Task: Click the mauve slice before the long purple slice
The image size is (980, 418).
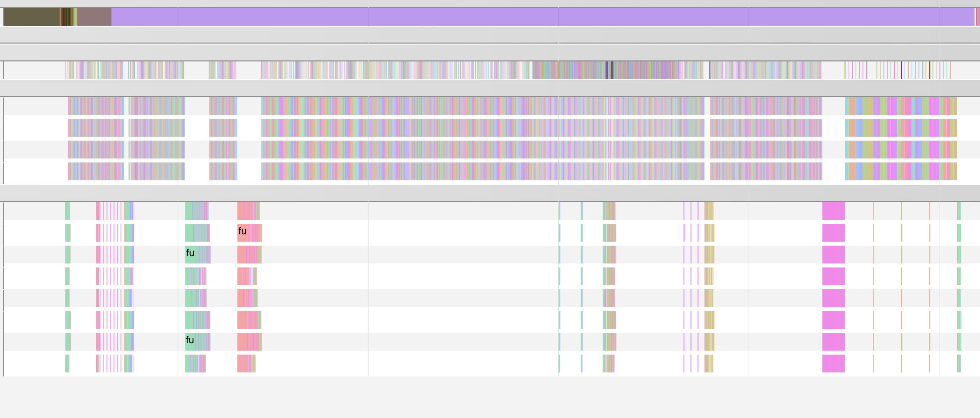Action: (x=94, y=17)
